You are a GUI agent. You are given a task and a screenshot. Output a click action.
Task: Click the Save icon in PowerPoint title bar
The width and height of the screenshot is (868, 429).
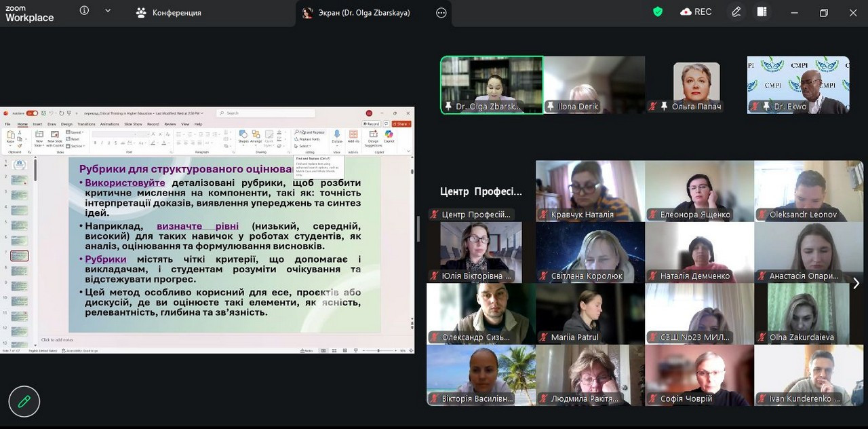[x=43, y=113]
